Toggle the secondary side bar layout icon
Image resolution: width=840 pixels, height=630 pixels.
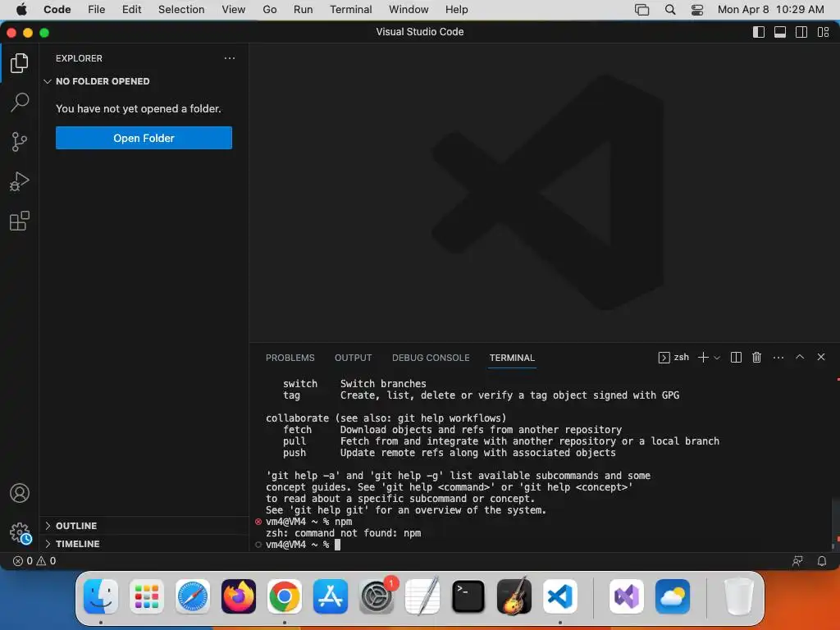pos(801,32)
